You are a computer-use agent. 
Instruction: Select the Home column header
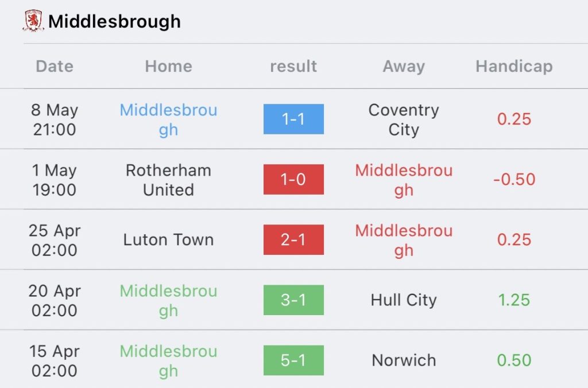168,67
